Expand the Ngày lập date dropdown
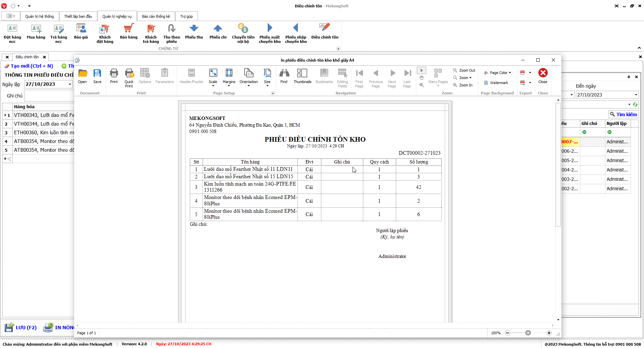644x348 pixels. pos(70,84)
